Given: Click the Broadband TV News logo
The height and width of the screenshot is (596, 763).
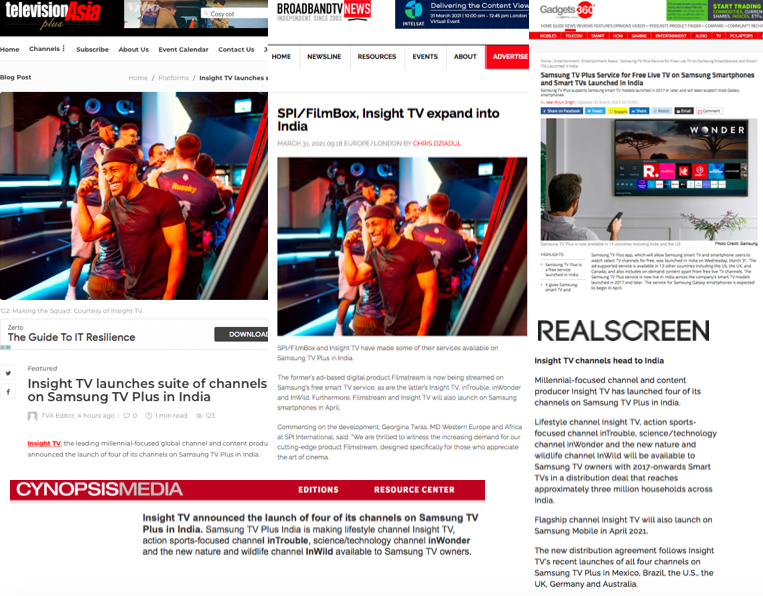Looking at the screenshot, I should point(324,11).
